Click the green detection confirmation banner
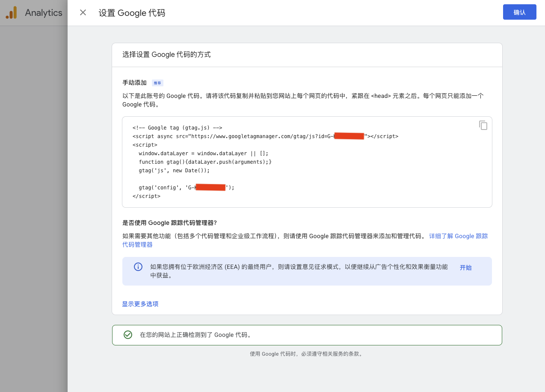 pos(307,335)
